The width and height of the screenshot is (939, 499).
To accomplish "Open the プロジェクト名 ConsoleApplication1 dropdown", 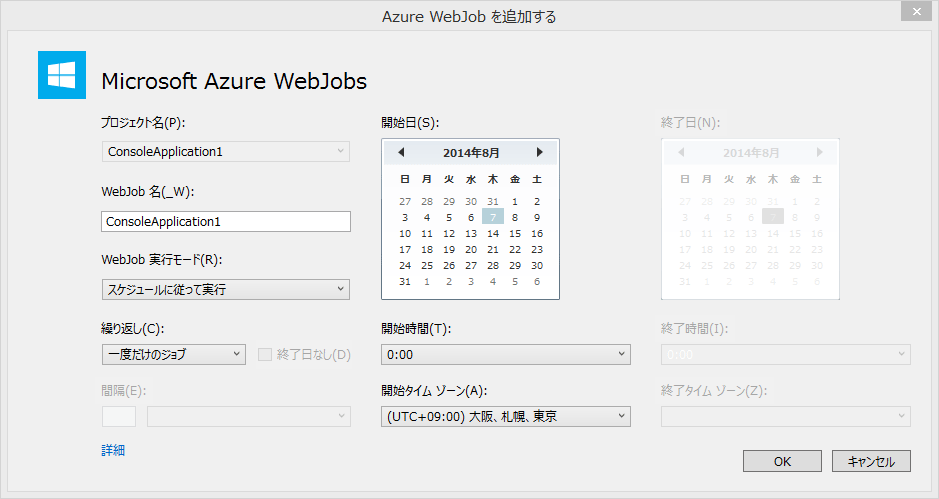I will [x=226, y=152].
